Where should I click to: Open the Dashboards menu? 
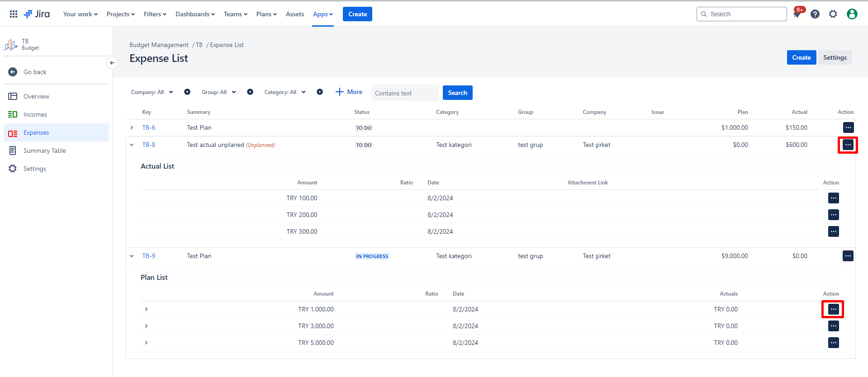195,14
